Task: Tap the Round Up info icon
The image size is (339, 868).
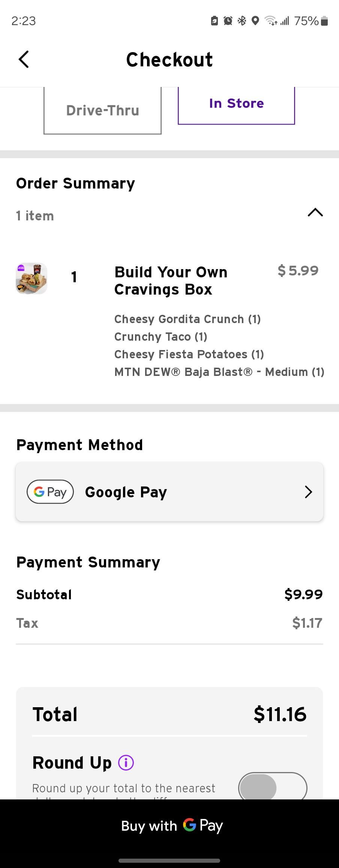Action: [126, 762]
